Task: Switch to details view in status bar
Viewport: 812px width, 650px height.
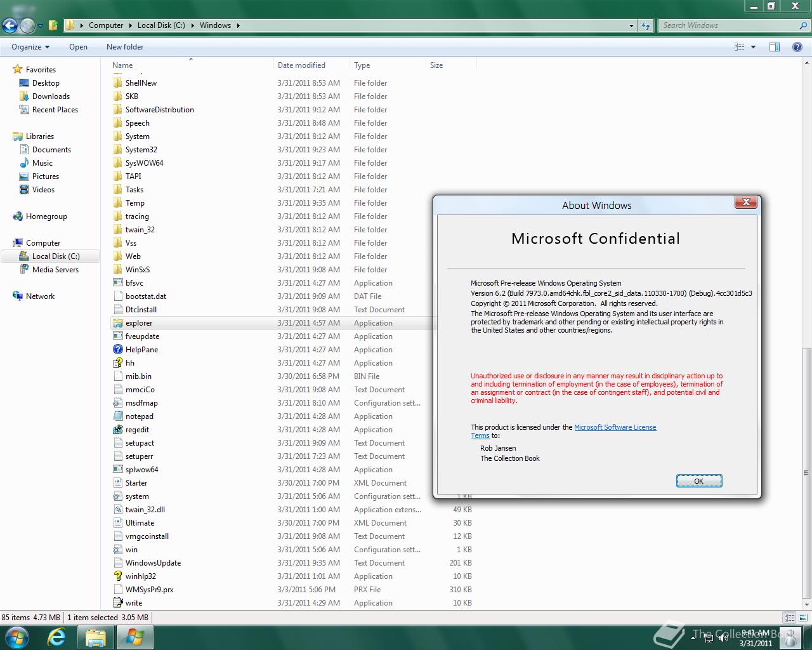Action: pyautogui.click(x=790, y=617)
